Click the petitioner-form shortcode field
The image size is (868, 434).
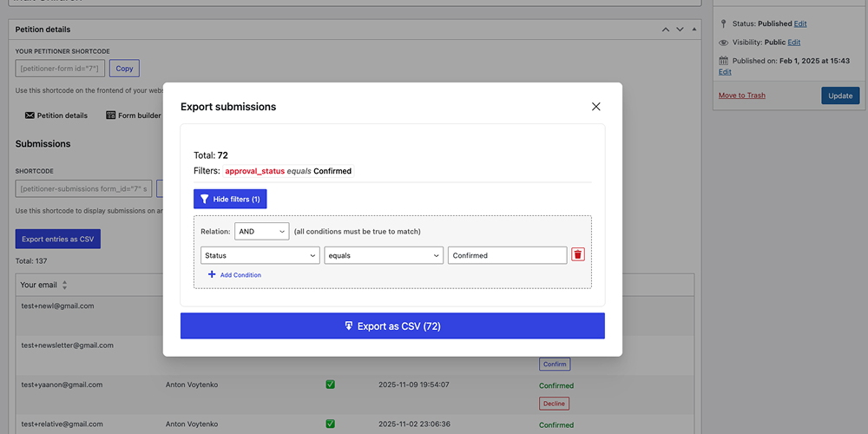point(60,69)
